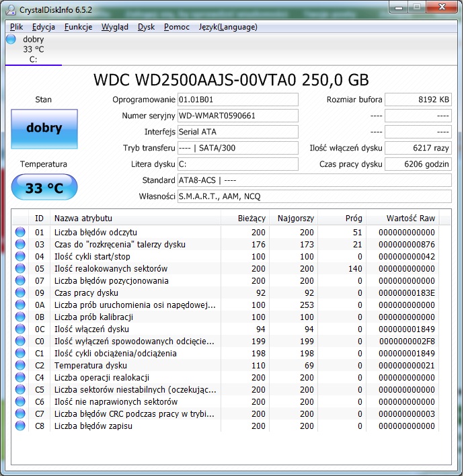Click the Rozmiar bufora field showing 8192 KB
This screenshot has height=476, width=464.
tap(418, 100)
